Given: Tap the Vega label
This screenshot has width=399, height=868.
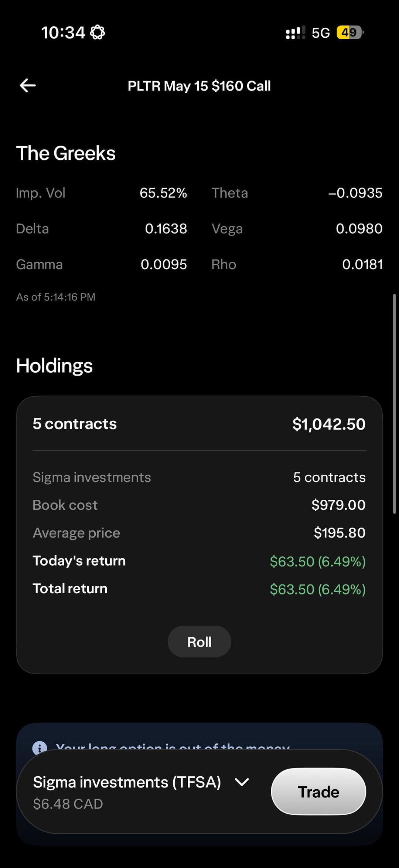Looking at the screenshot, I should tap(227, 229).
